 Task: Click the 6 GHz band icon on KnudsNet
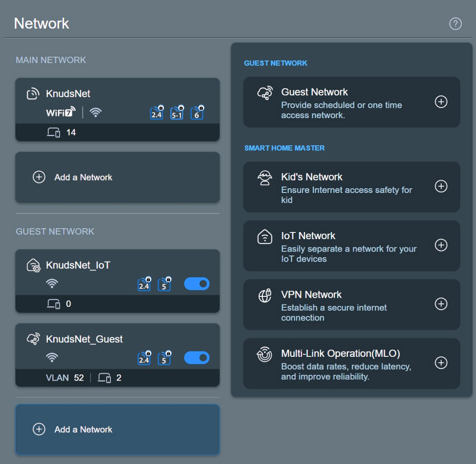coord(197,113)
